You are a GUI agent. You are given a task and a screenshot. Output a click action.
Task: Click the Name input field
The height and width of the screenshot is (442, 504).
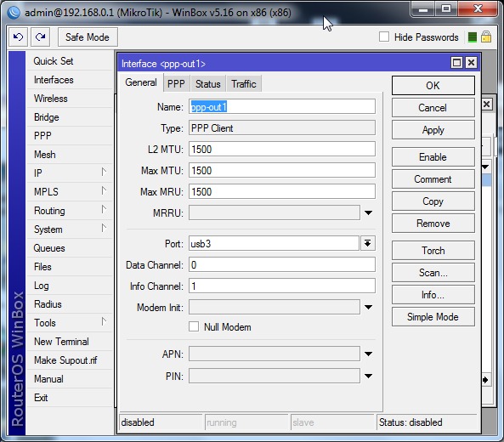pyautogui.click(x=282, y=107)
